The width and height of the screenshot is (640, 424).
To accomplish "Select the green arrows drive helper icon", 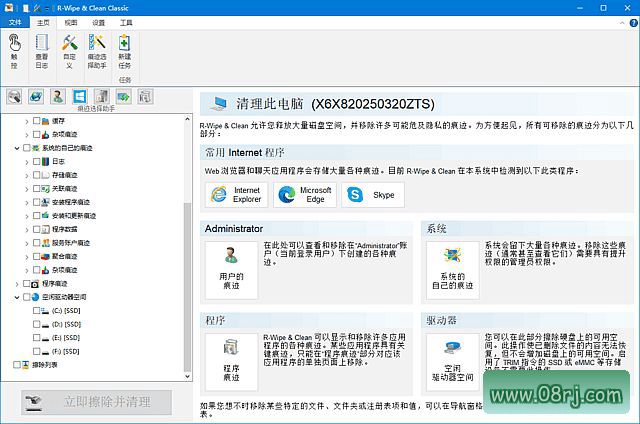I will [x=123, y=97].
